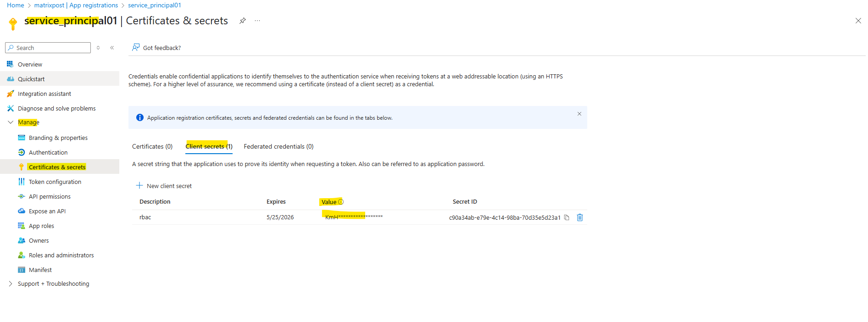Image resolution: width=868 pixels, height=322 pixels.
Task: Click the Secret ID column header
Action: (465, 201)
